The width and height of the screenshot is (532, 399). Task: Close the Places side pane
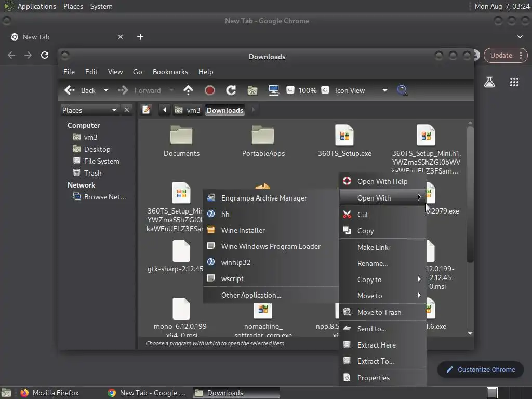coord(127,110)
